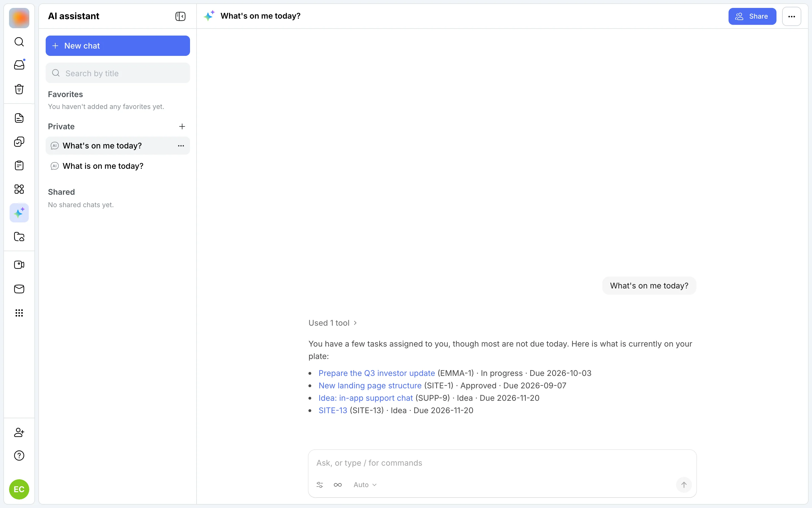Click the "AI assistant" panel heading
The width and height of the screenshot is (812, 508).
(x=74, y=16)
